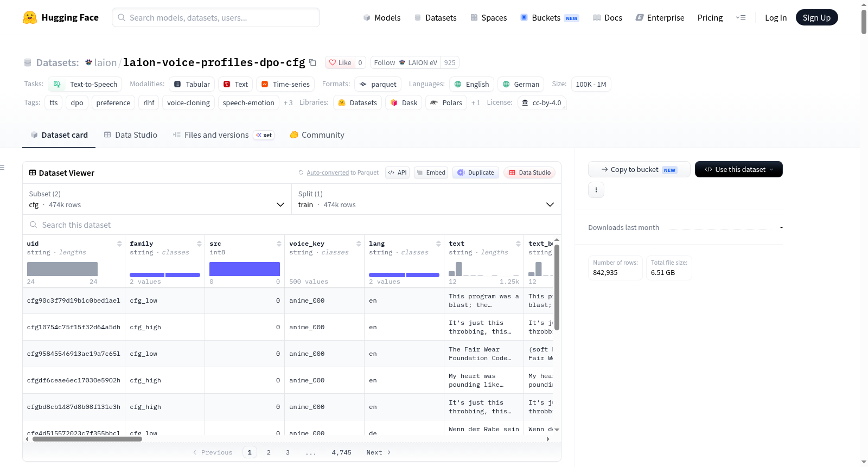This screenshot has width=868, height=467.
Task: Open the Files and versions tab
Action: pos(224,135)
